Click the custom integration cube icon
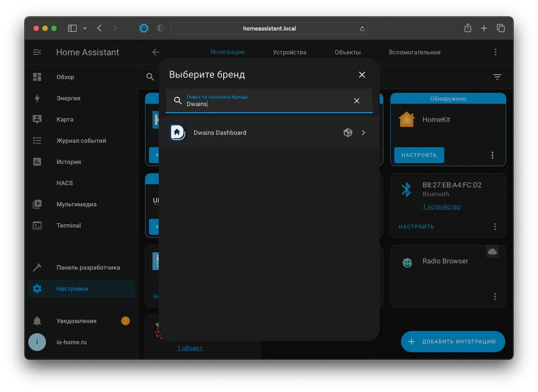538x392 pixels. click(x=348, y=133)
